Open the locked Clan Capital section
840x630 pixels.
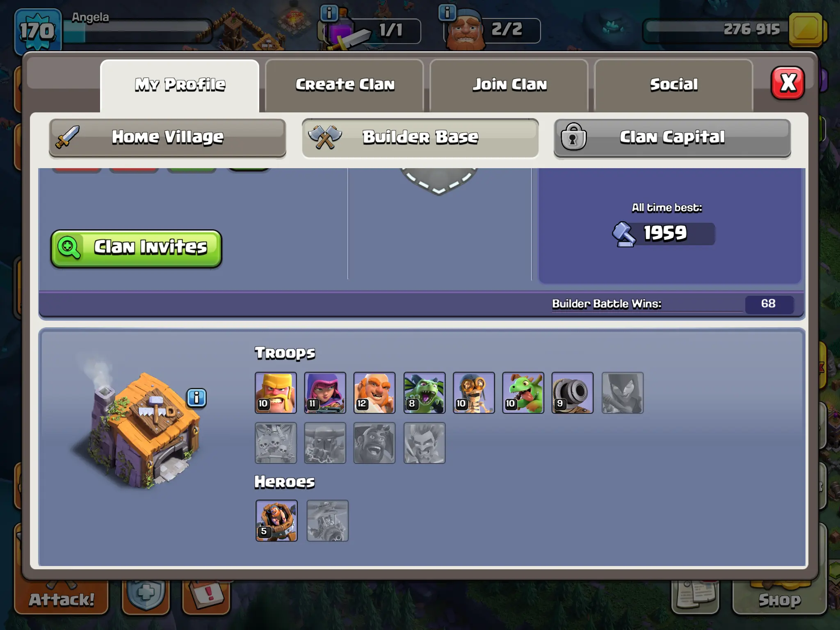[672, 137]
